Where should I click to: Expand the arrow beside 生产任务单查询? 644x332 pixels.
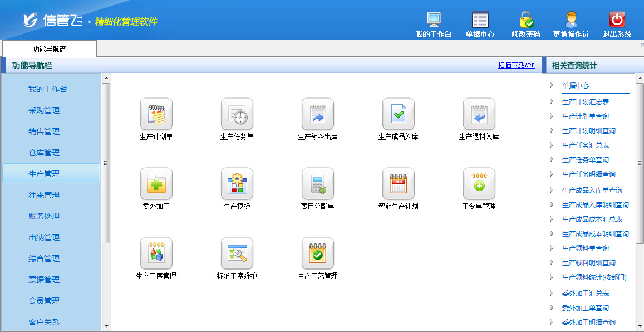click(x=551, y=160)
